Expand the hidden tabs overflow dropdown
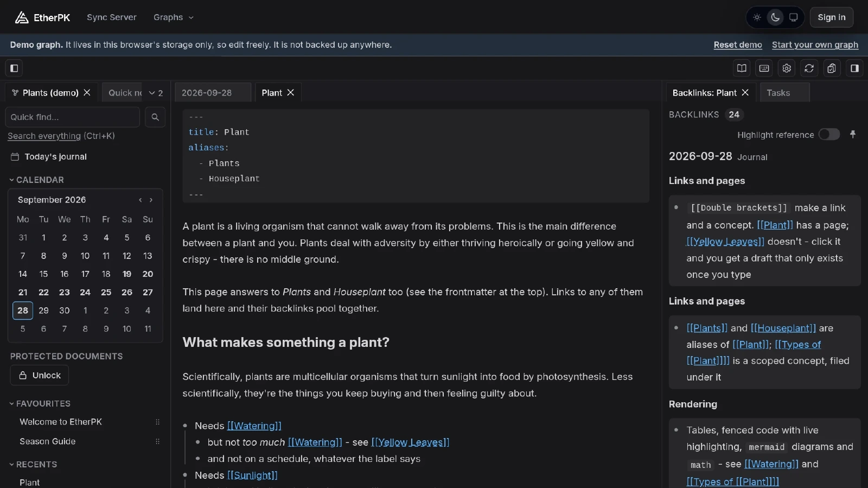868x488 pixels. [156, 93]
